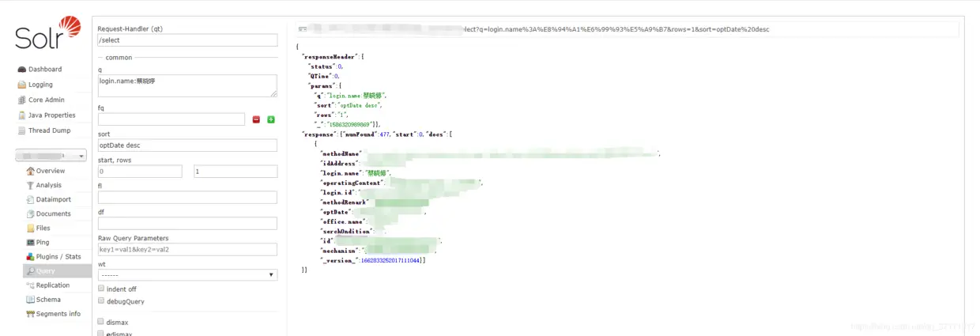Click the "login.name" key in docs
The width and height of the screenshot is (980, 336).
click(341, 173)
